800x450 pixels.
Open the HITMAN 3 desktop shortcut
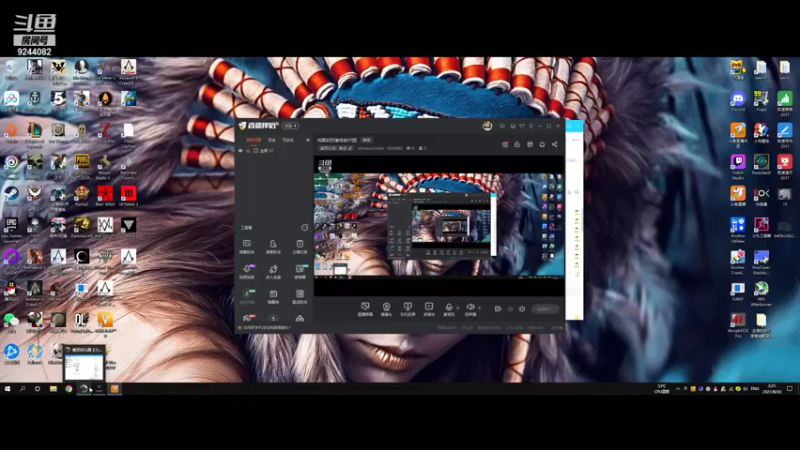pyautogui.click(x=129, y=196)
